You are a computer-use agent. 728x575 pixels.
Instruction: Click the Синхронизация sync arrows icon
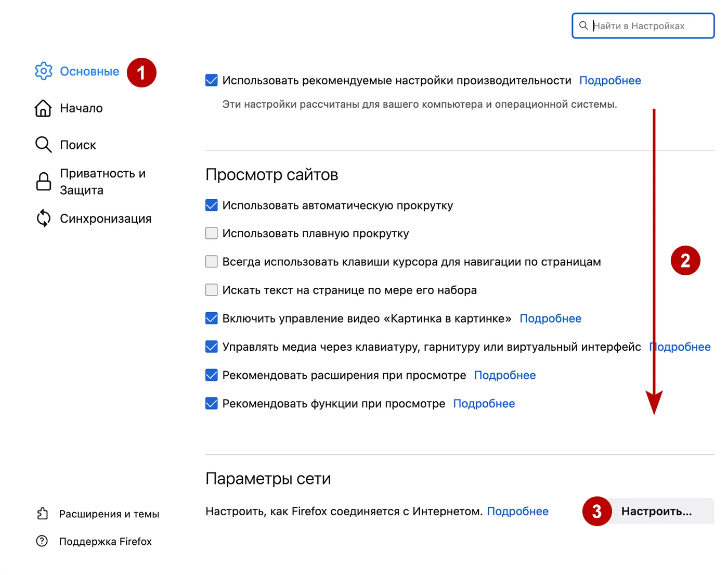click(x=44, y=219)
